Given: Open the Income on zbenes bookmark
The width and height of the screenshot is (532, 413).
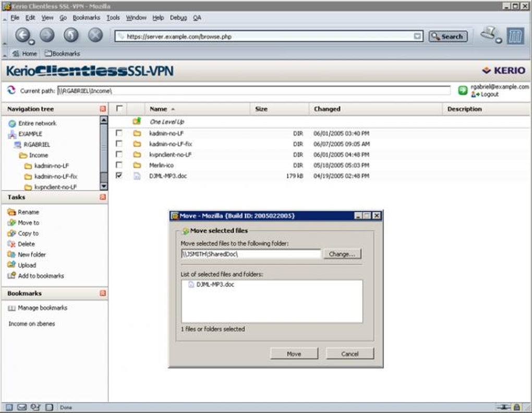Looking at the screenshot, I should 31,324.
